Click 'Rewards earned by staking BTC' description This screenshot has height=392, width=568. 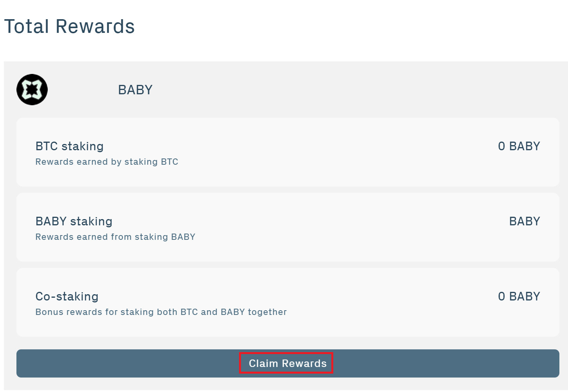107,162
